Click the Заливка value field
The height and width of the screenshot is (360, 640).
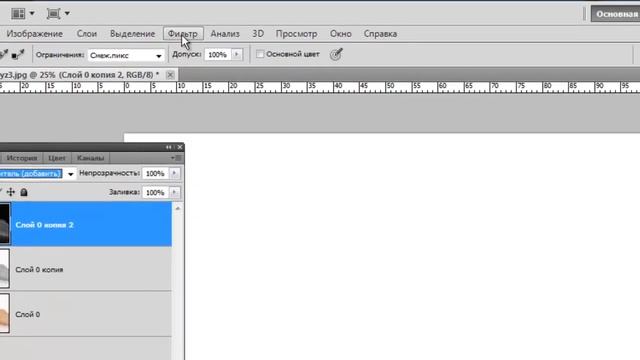(155, 192)
